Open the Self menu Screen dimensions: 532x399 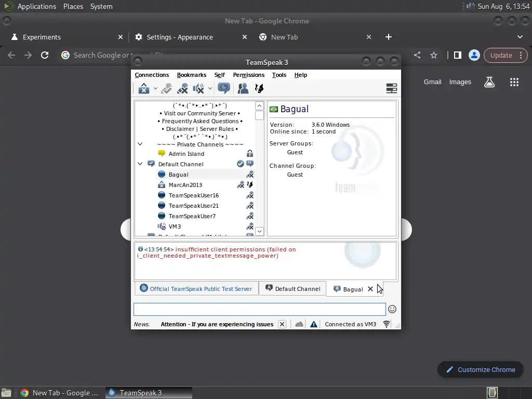(x=220, y=75)
